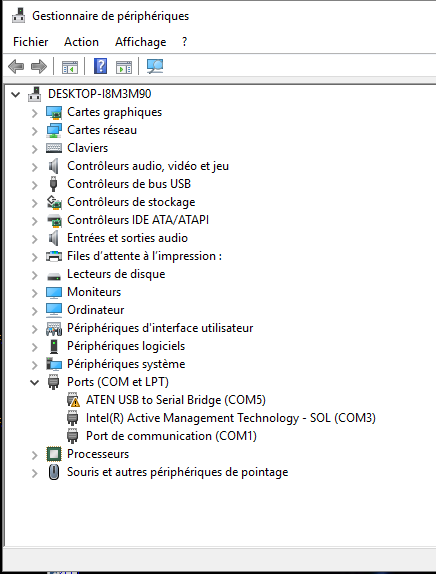The width and height of the screenshot is (436, 574).
Task: Select Périphériques logiciels label
Action: [126, 346]
